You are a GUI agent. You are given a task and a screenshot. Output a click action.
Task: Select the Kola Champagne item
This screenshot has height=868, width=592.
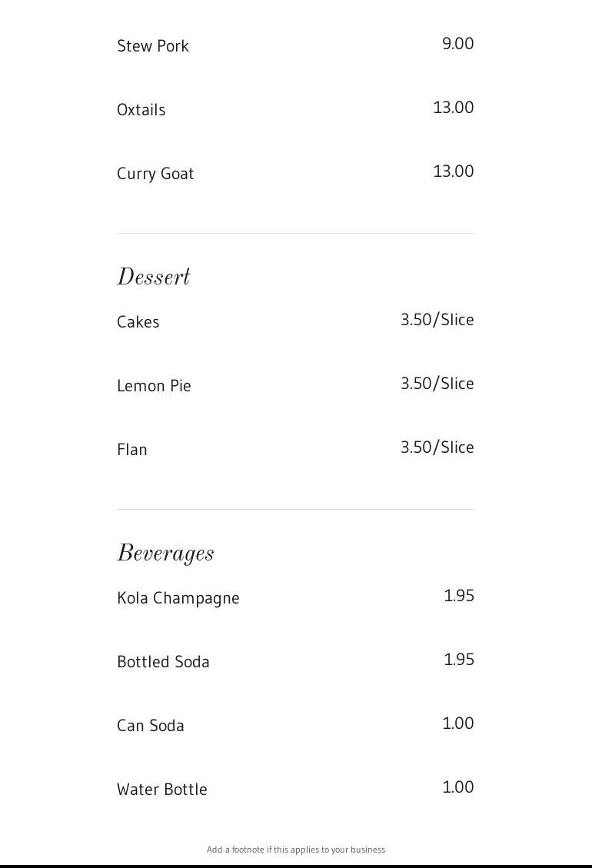(x=178, y=598)
